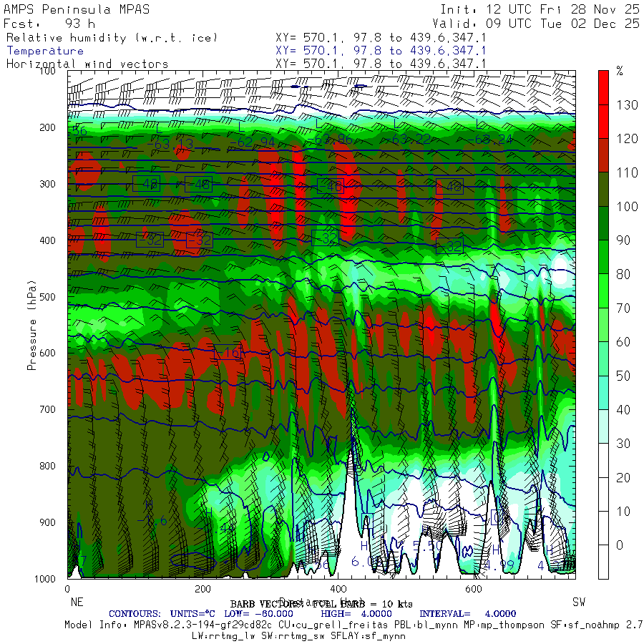The height and width of the screenshot is (644, 644).
Task: Select the dark green 90–100% colorbar segment
Action: coord(603,223)
